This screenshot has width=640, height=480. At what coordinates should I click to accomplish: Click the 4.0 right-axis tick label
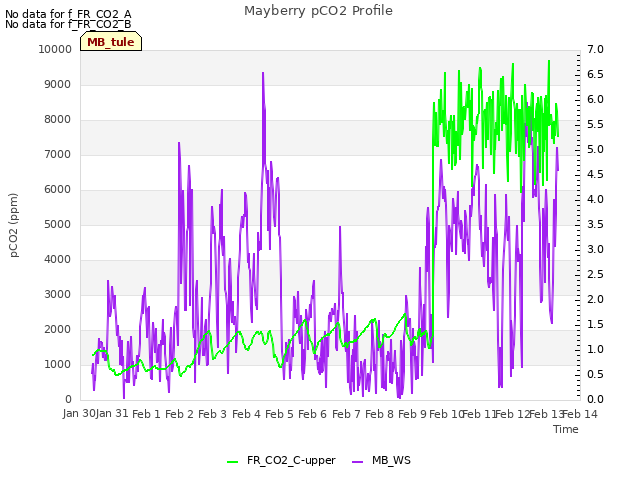[x=595, y=199]
